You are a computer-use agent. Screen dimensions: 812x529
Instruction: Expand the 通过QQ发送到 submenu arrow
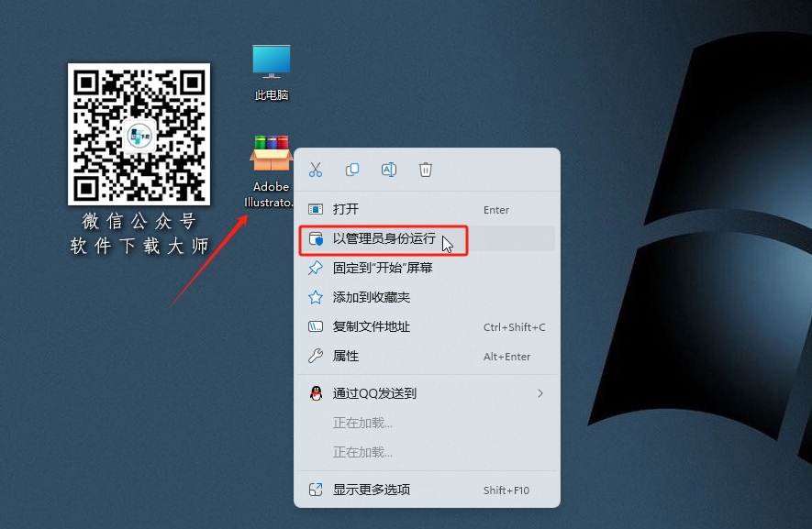click(x=540, y=393)
